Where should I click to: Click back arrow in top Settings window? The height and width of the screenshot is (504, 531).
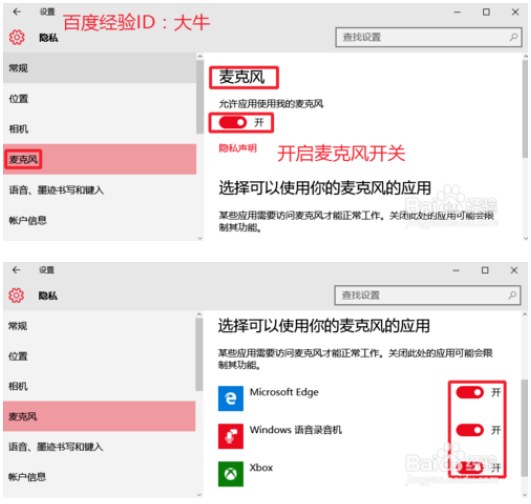(x=17, y=12)
